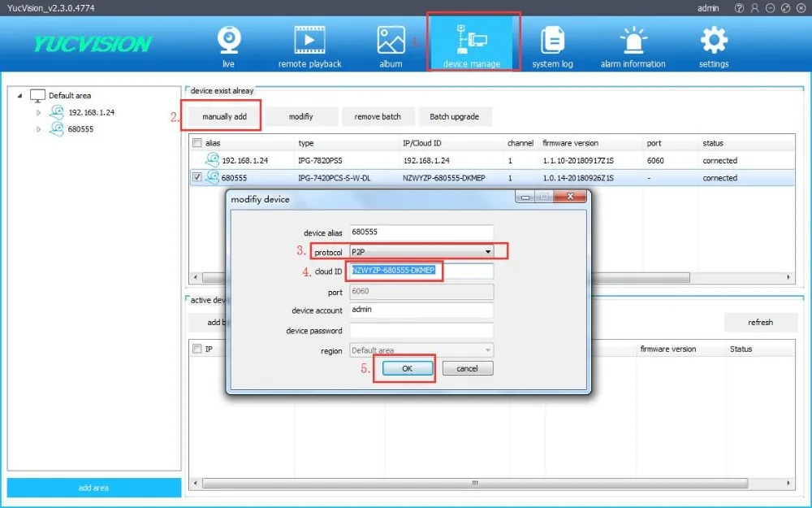Click the NZWYZP-680555-DKMEP cloud ID table cell

click(444, 178)
